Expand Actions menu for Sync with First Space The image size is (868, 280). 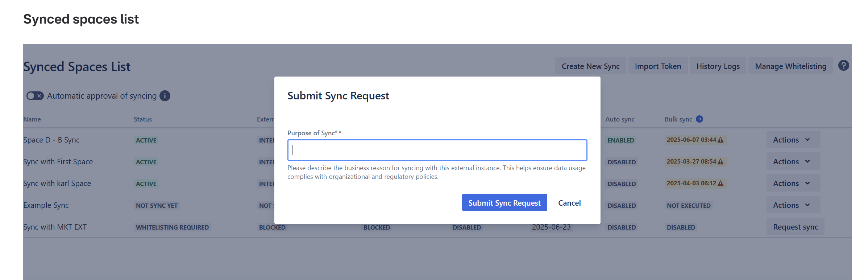793,162
